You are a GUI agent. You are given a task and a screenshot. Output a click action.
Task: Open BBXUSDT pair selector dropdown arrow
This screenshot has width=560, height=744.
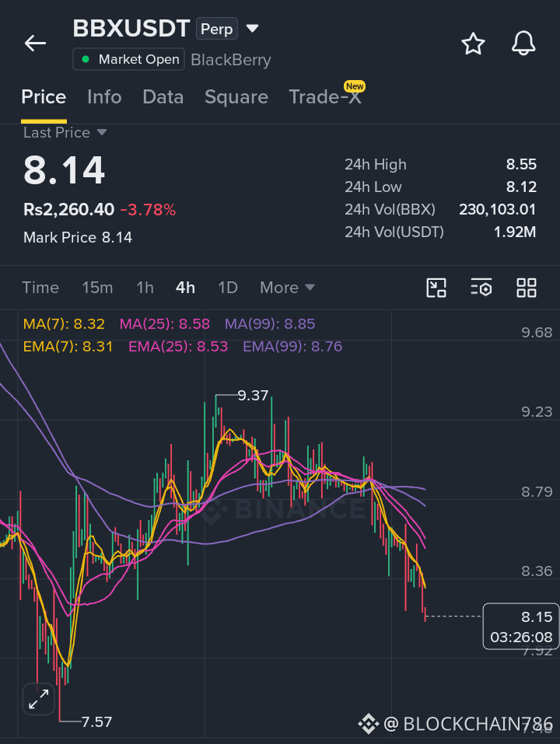[253, 29]
